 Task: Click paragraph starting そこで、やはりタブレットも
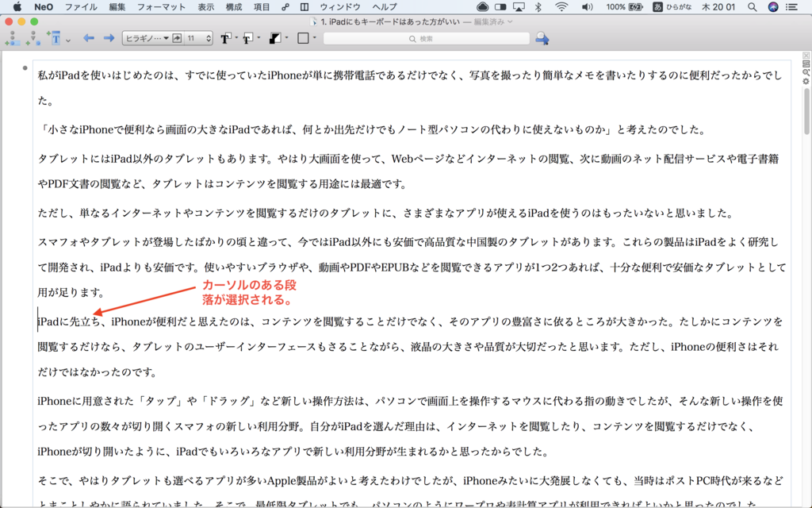(x=411, y=490)
